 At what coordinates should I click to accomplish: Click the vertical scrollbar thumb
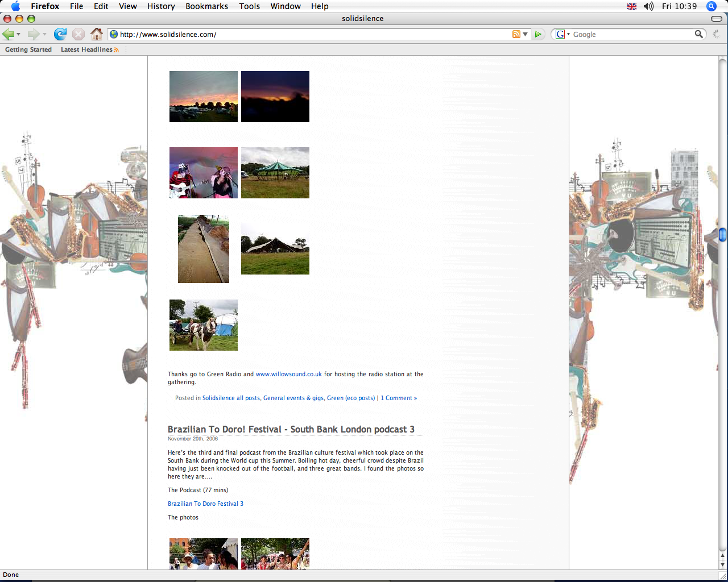coord(722,234)
